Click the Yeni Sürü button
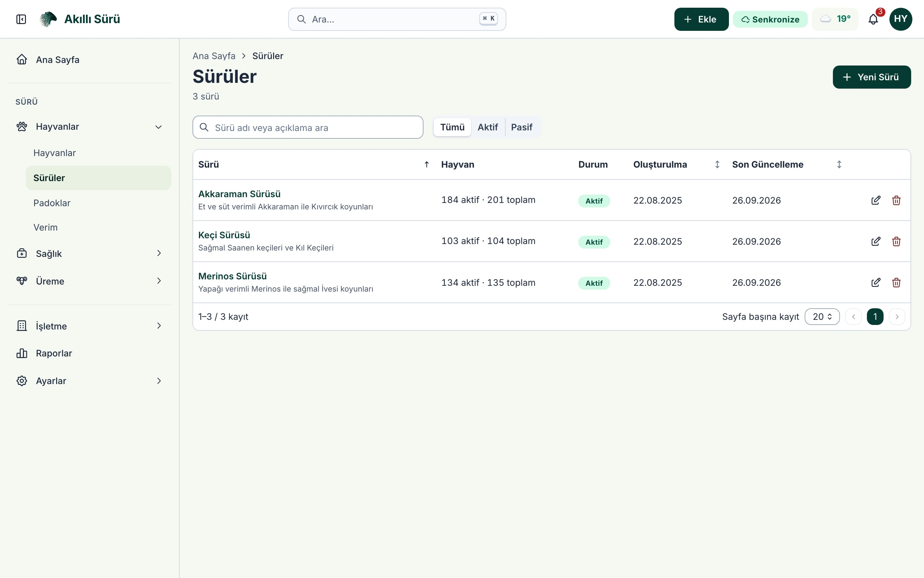This screenshot has height=578, width=924. pyautogui.click(x=871, y=77)
